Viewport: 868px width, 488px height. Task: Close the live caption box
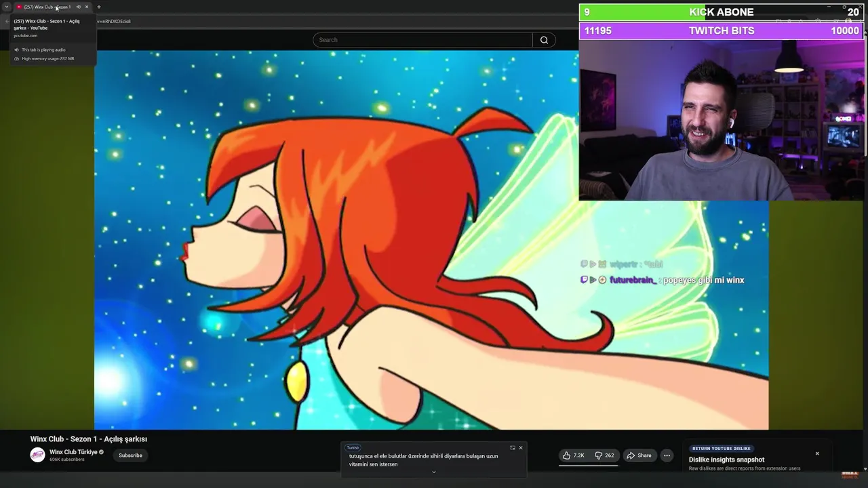click(521, 448)
